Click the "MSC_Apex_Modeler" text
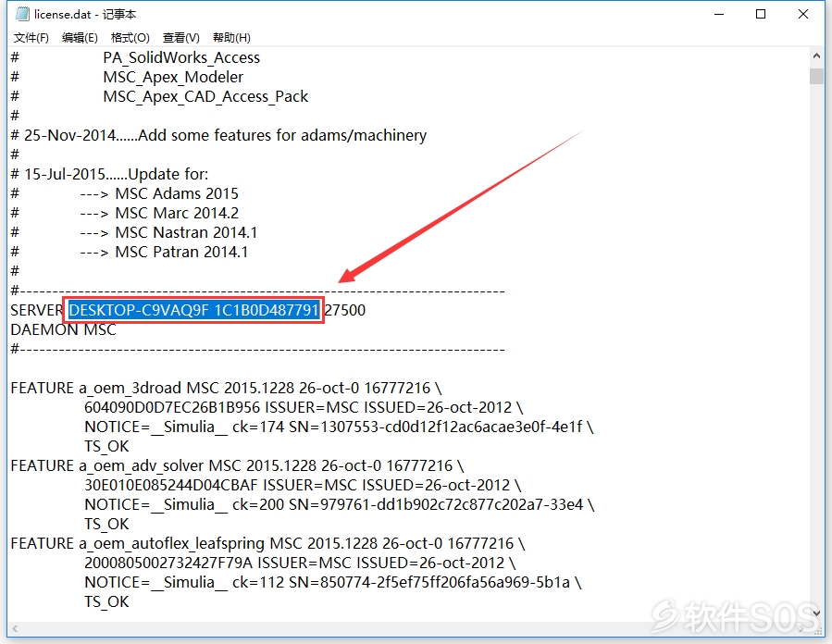832x644 pixels. tap(173, 77)
